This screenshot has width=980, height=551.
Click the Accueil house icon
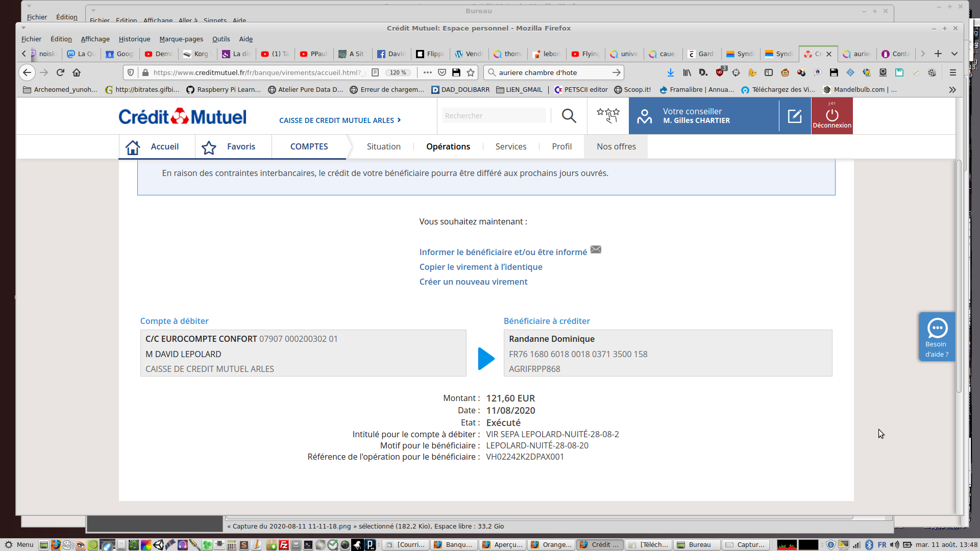click(x=133, y=147)
